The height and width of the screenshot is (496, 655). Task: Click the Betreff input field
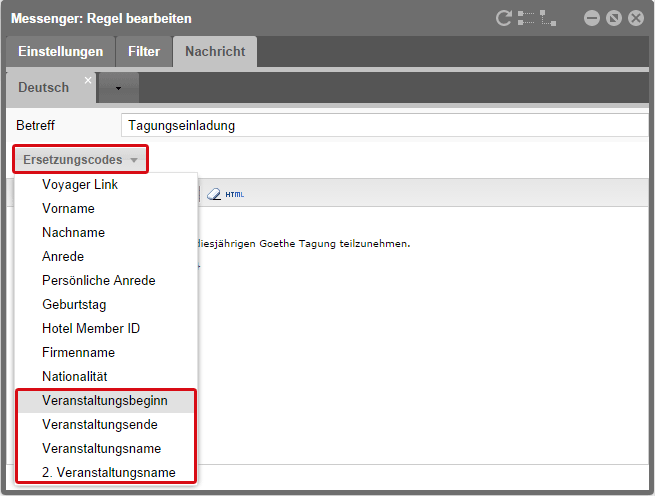[x=384, y=126]
